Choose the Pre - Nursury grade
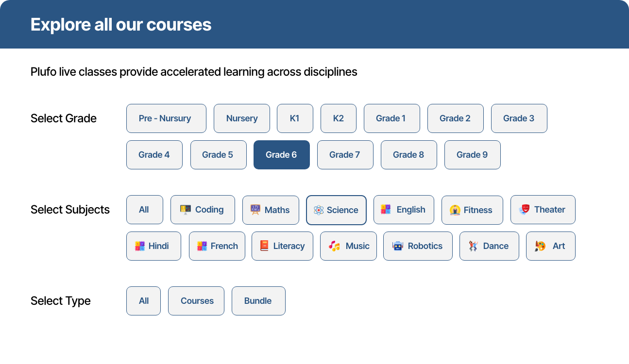 point(166,118)
